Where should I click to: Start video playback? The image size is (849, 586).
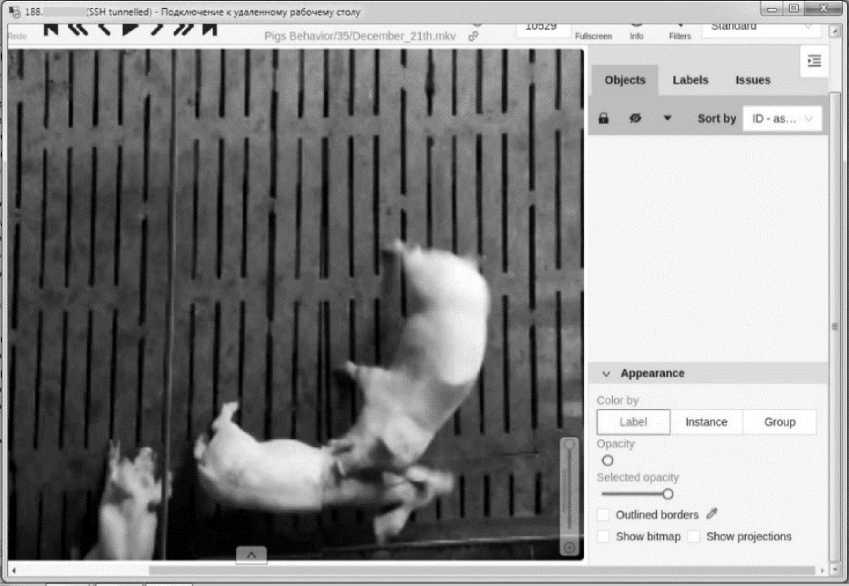pos(130,29)
